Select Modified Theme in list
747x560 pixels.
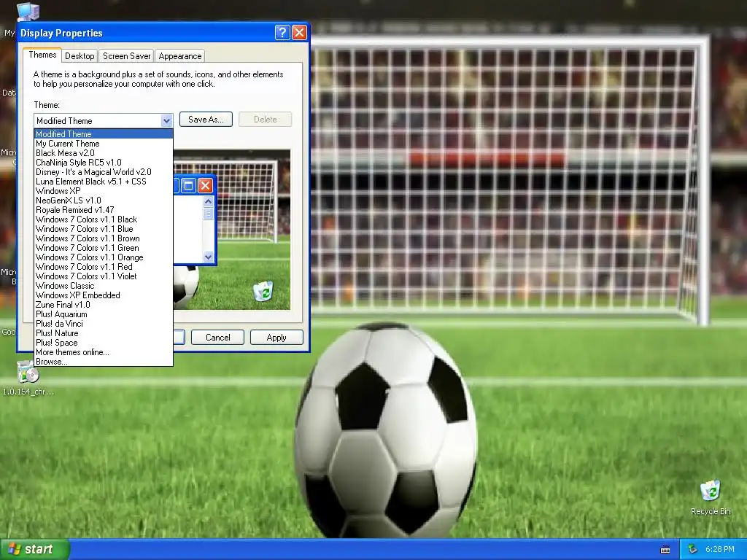pos(104,134)
